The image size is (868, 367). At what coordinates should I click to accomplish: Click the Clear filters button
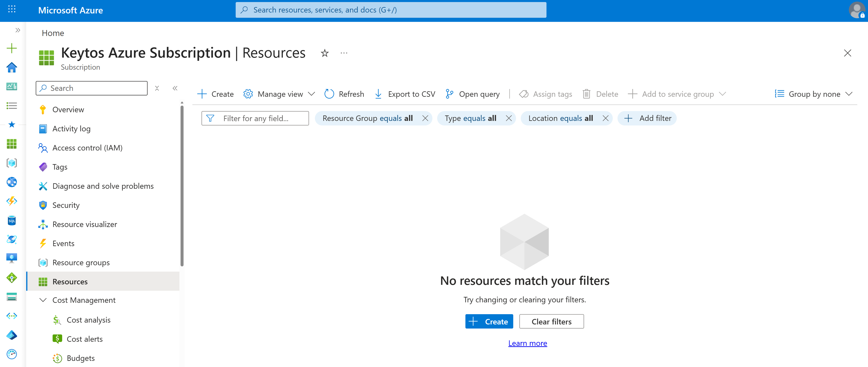(552, 321)
